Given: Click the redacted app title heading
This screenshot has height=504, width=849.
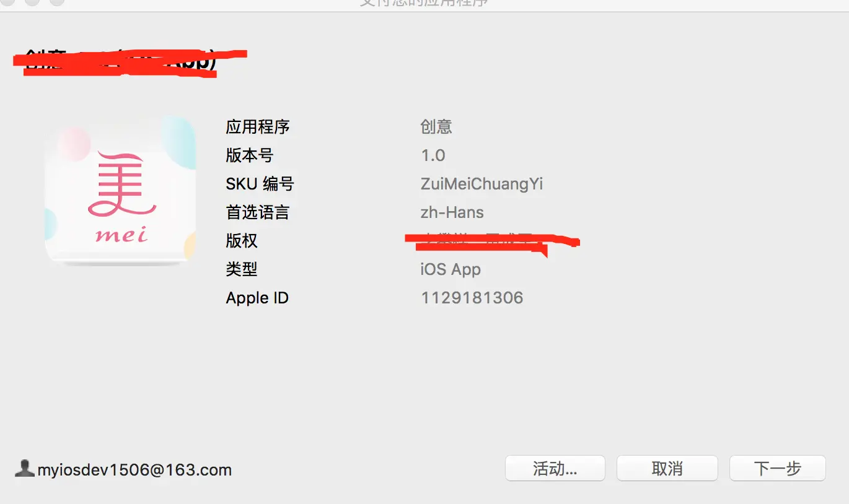Looking at the screenshot, I should [130, 61].
